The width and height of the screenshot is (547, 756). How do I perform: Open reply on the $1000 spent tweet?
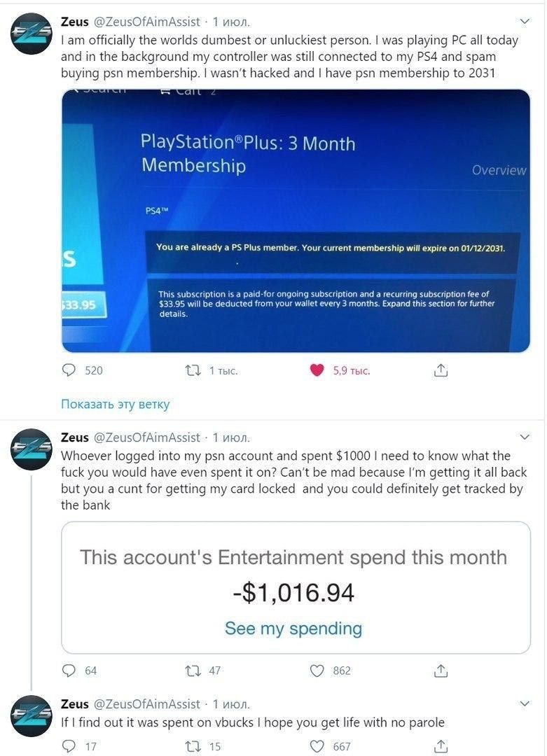click(69, 670)
